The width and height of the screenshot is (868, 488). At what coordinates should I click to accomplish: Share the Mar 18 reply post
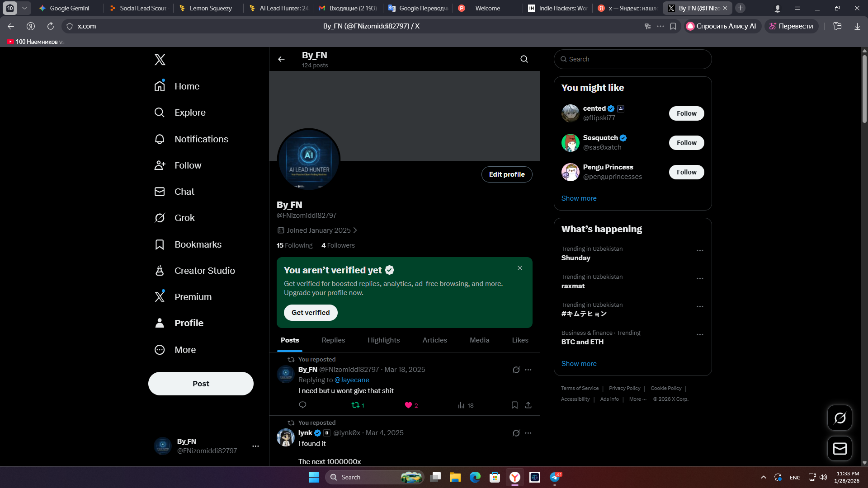coord(528,405)
